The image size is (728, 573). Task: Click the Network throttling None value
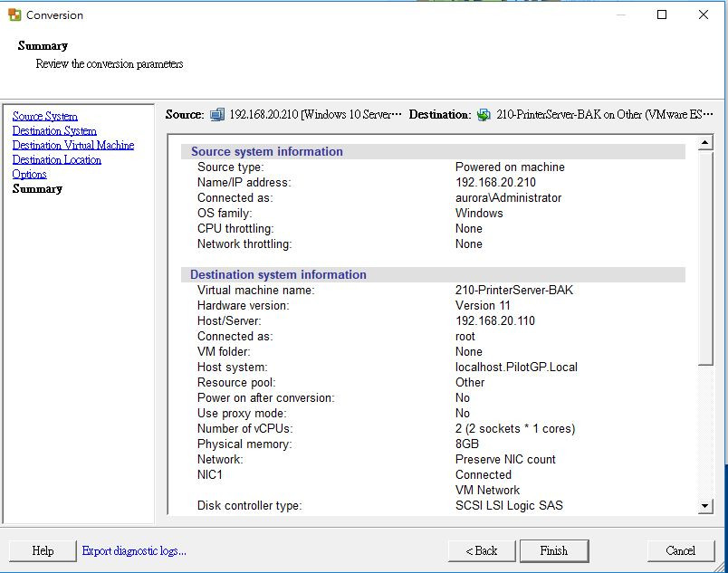[468, 244]
